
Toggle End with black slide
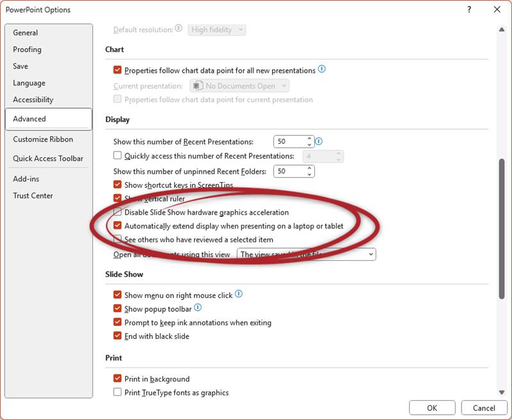118,336
